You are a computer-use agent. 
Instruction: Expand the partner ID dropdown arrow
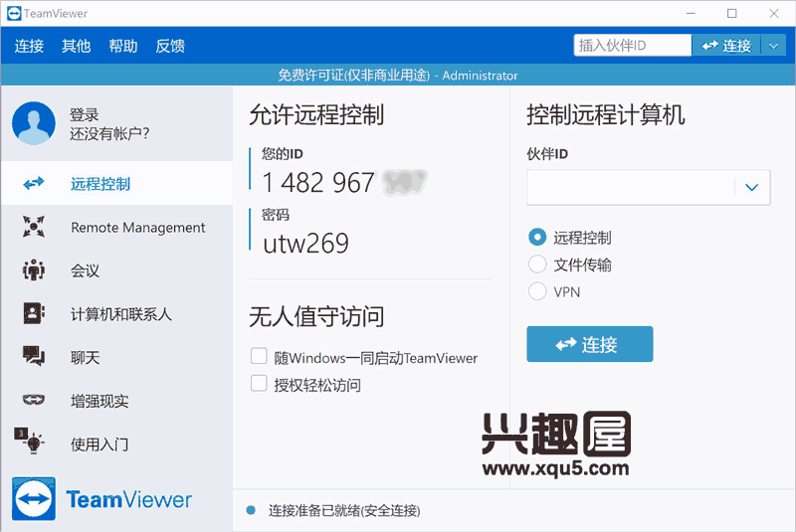(x=752, y=187)
